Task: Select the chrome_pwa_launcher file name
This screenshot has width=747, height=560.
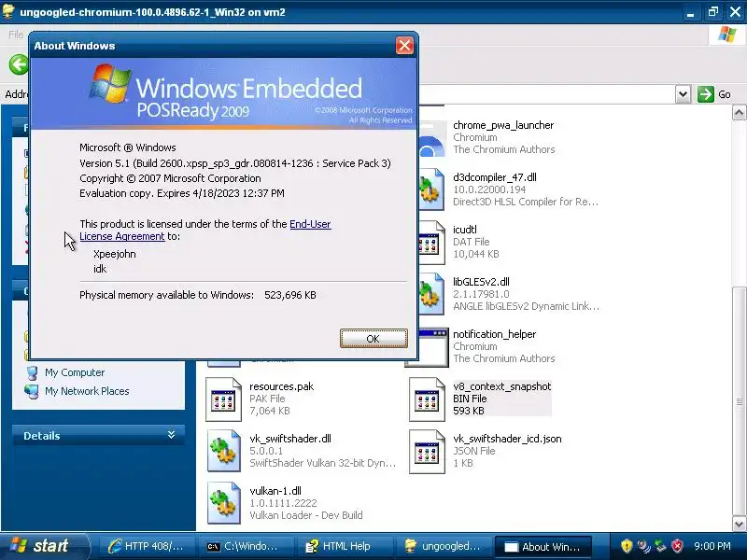Action: [x=503, y=125]
